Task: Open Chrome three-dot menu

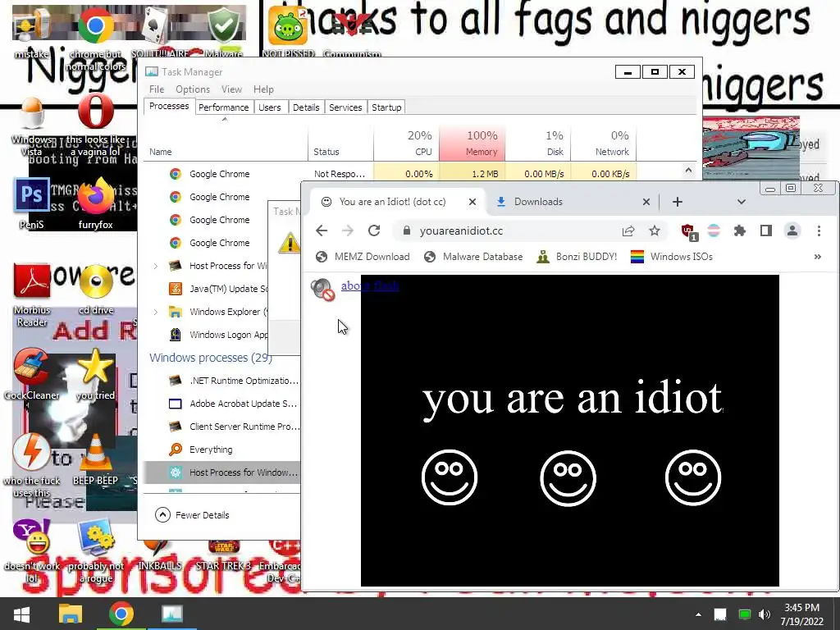Action: click(819, 231)
